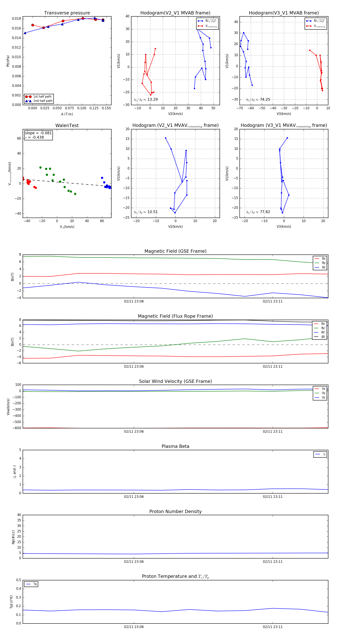Select the "Hodogram(V3_V1 MVAB frame)" title
This screenshot has height=644, width=351.
click(x=284, y=13)
